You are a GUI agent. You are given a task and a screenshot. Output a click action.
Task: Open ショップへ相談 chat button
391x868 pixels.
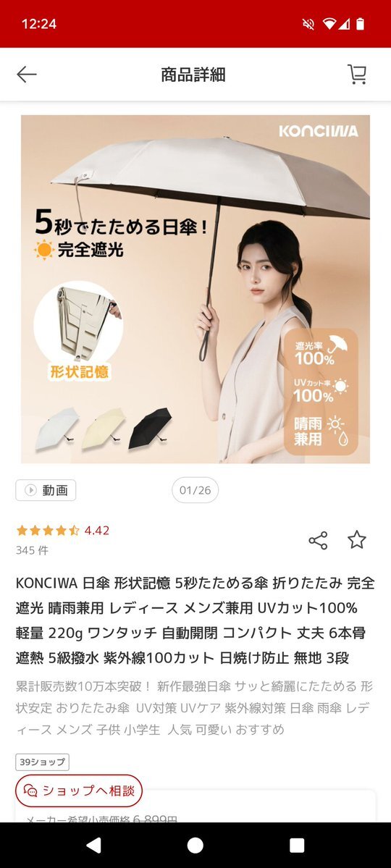(x=79, y=791)
